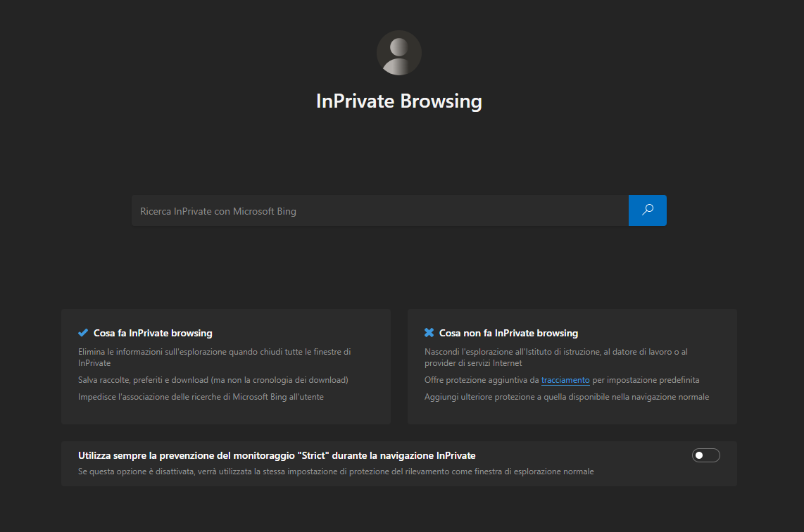
Task: Click the InPrivate profile avatar icon
Action: (x=398, y=53)
